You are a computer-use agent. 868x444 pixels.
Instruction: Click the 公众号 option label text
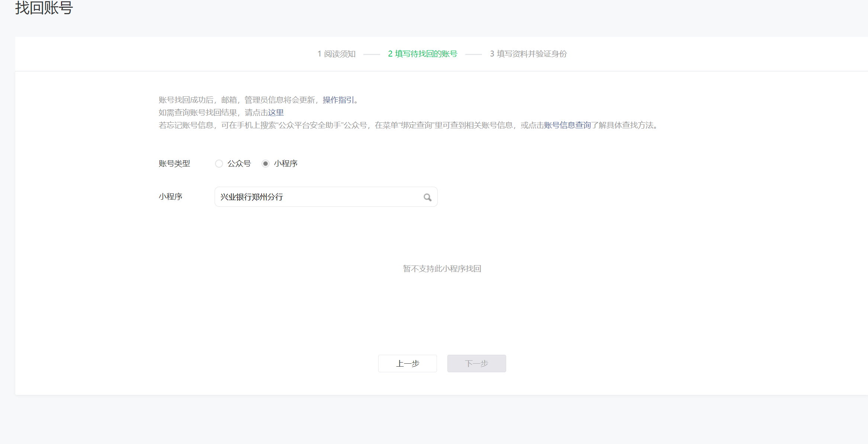239,164
